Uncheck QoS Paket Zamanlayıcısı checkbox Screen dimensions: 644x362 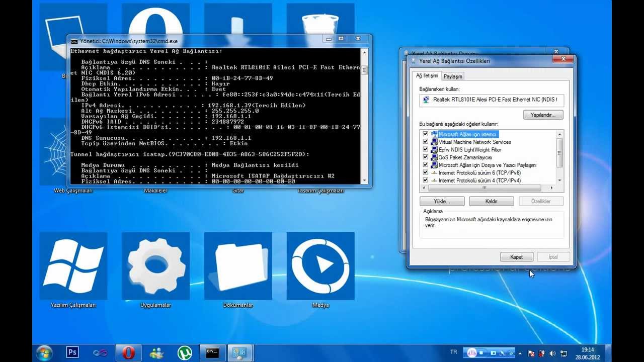[426, 157]
